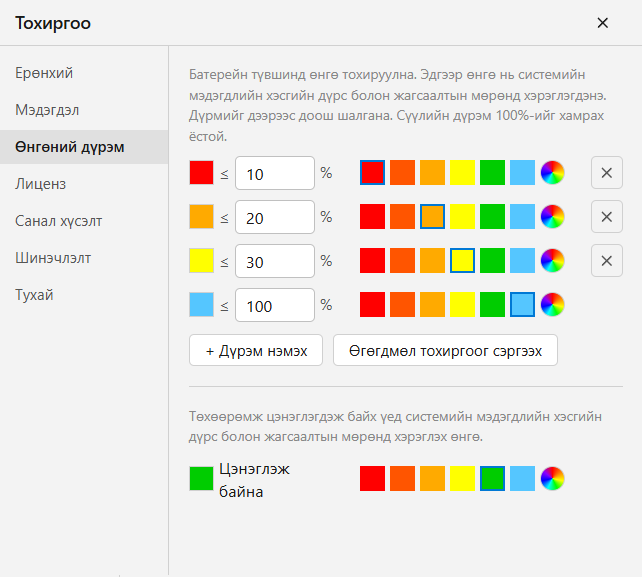Open the Мэдэгдэл settings tab

tap(84, 110)
